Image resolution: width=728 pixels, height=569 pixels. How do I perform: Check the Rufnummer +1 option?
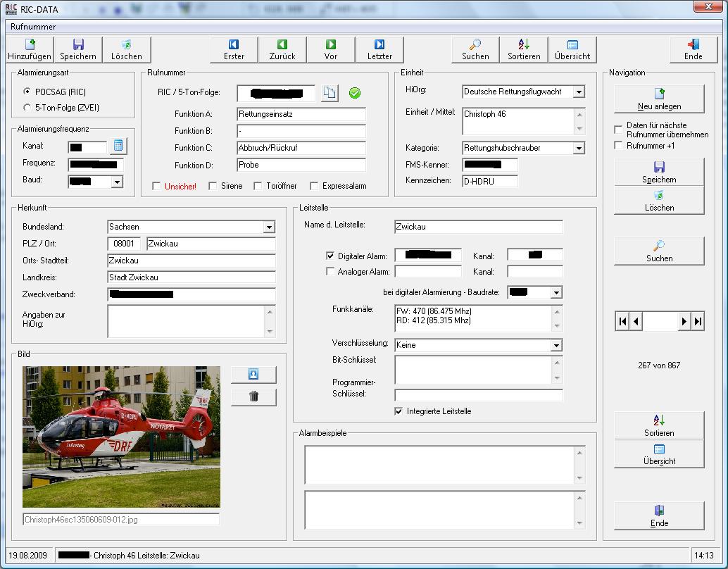pyautogui.click(x=618, y=146)
